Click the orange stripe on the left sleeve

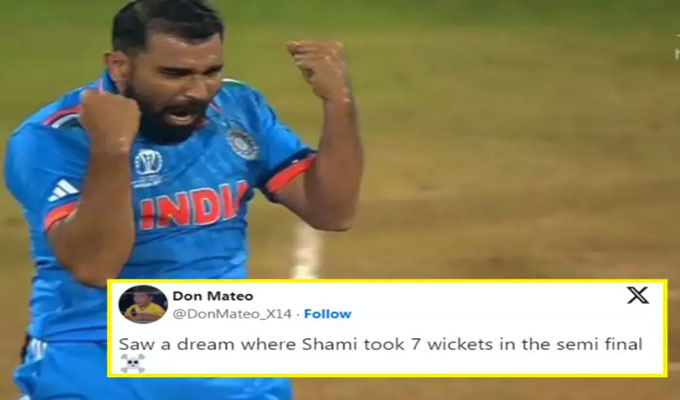pos(61,215)
